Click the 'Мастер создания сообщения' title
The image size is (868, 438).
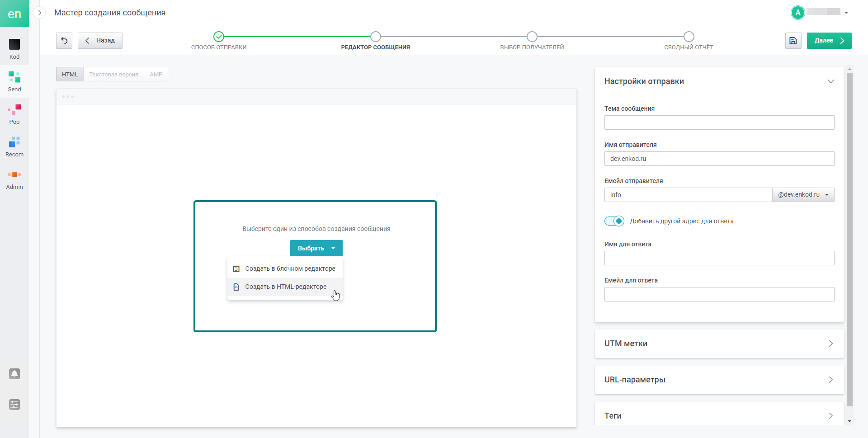pos(110,13)
